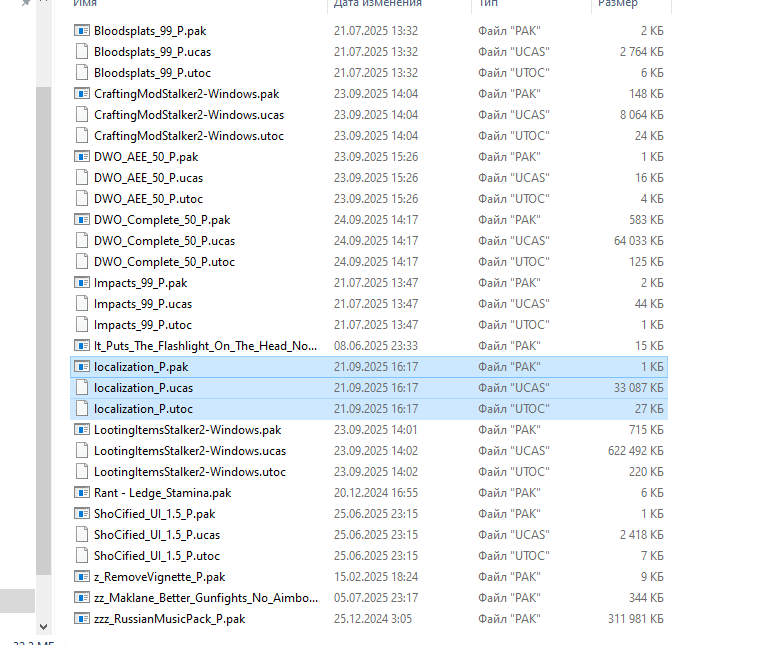The width and height of the screenshot is (784, 645).
Task: Click date 25.12.2024 3:05
Action: [372, 618]
